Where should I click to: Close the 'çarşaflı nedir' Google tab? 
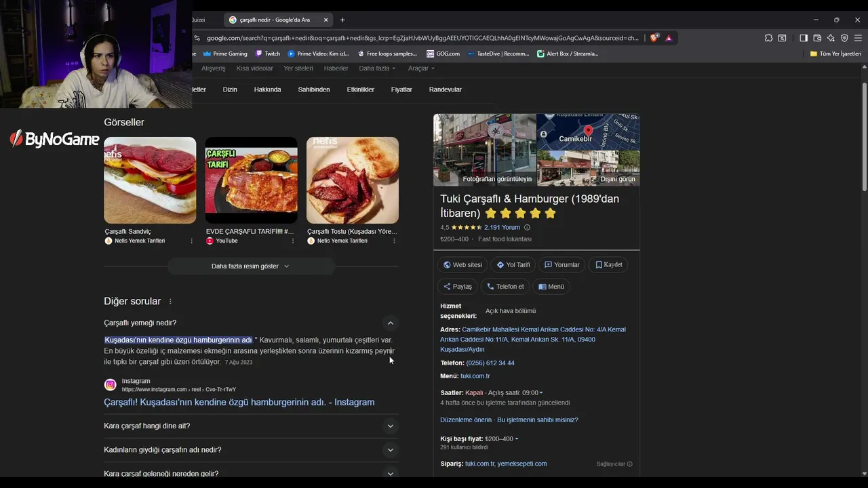[325, 20]
